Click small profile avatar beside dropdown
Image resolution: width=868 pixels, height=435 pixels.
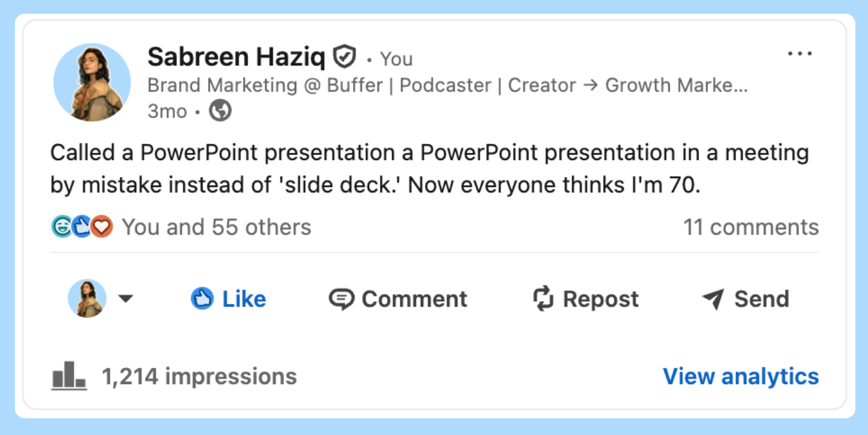pyautogui.click(x=87, y=298)
